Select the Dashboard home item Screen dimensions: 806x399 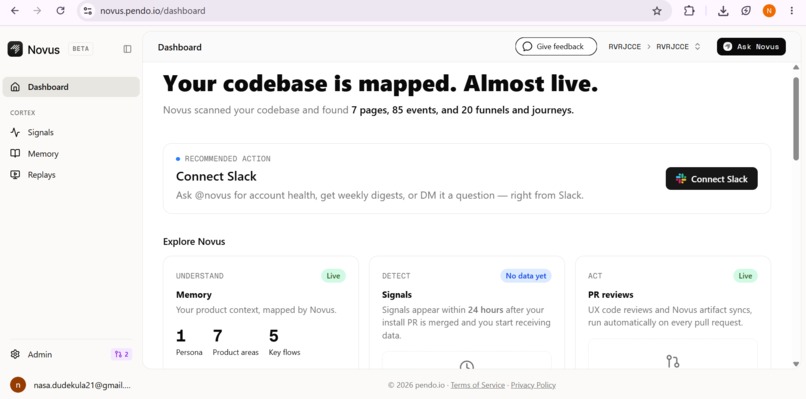70,87
